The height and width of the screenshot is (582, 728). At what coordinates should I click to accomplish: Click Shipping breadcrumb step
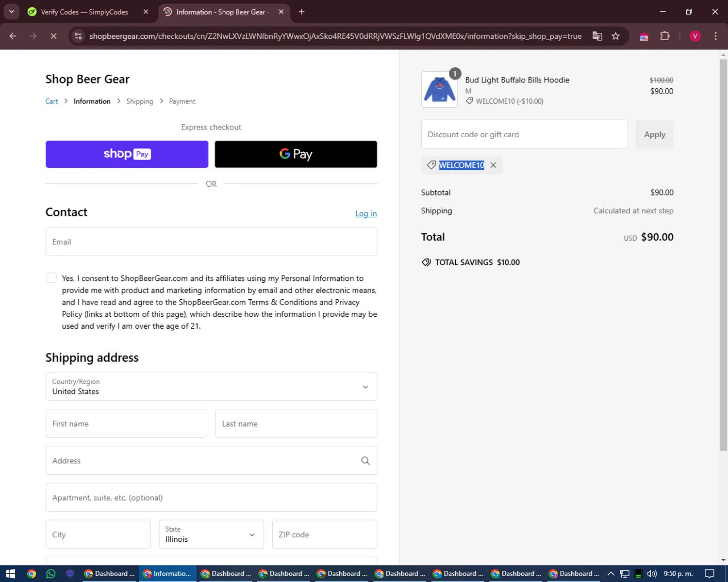(140, 101)
